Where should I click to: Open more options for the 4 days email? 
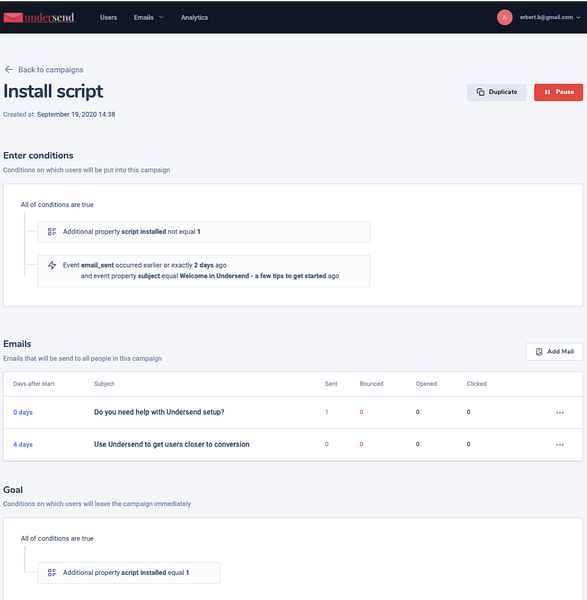click(x=560, y=445)
